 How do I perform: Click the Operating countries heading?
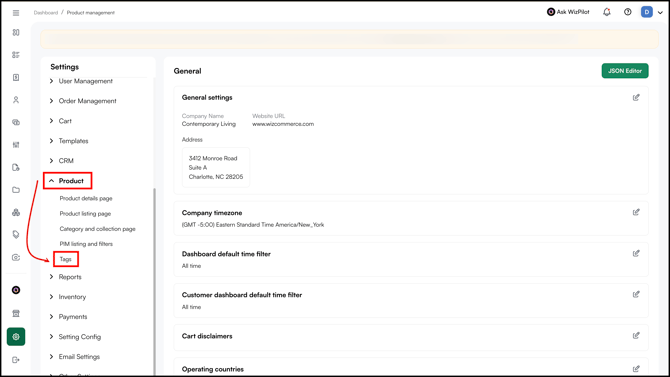pos(212,369)
